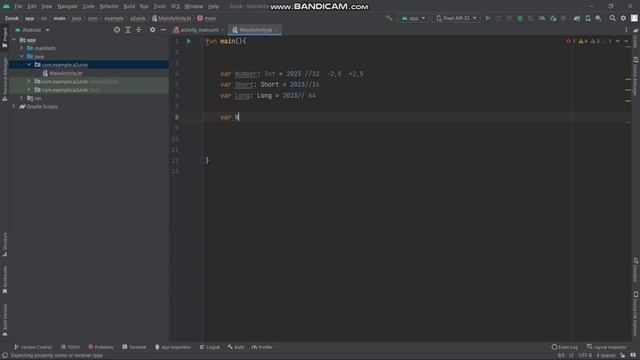The image size is (640, 360).
Task: Open TODO tool window
Action: click(70, 347)
